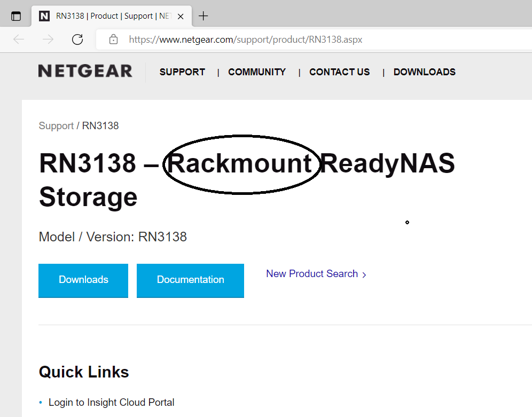Click the RN3138 breadcrumb text
532x417 pixels.
(x=100, y=126)
